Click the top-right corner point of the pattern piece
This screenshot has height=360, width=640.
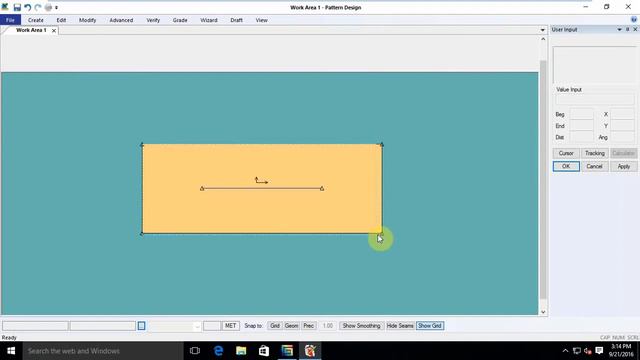[x=382, y=144]
